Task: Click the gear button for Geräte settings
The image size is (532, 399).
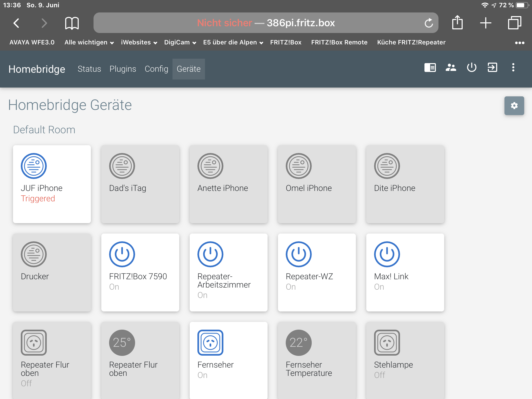Action: [514, 106]
